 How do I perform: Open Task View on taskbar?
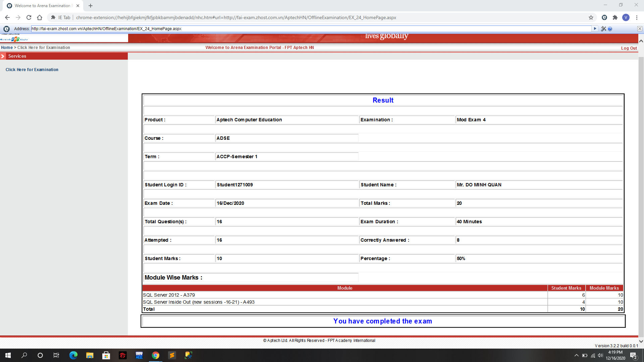(x=56, y=355)
